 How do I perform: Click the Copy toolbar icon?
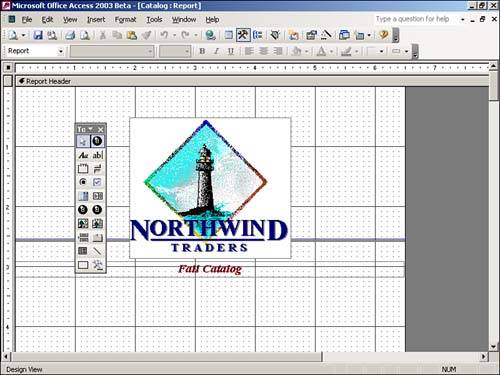pos(117,35)
